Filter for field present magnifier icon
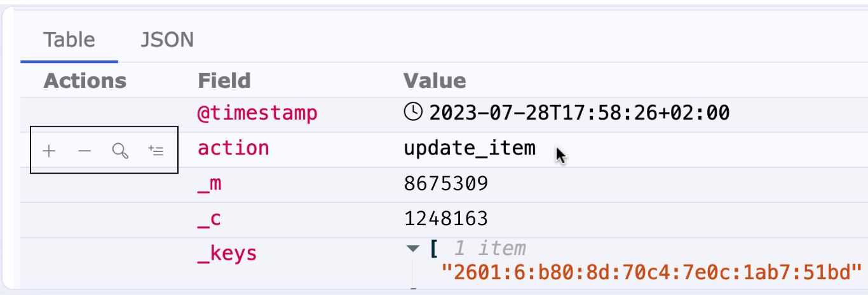Viewport: 868px width, 299px height. [x=120, y=151]
